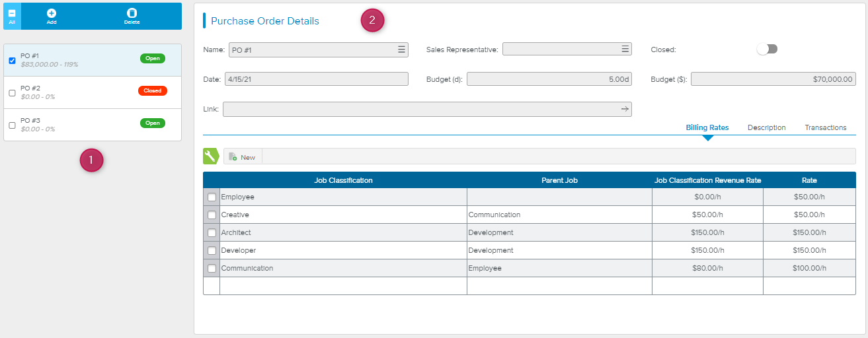
Task: Click the Open status badge for PO #3
Action: 152,123
